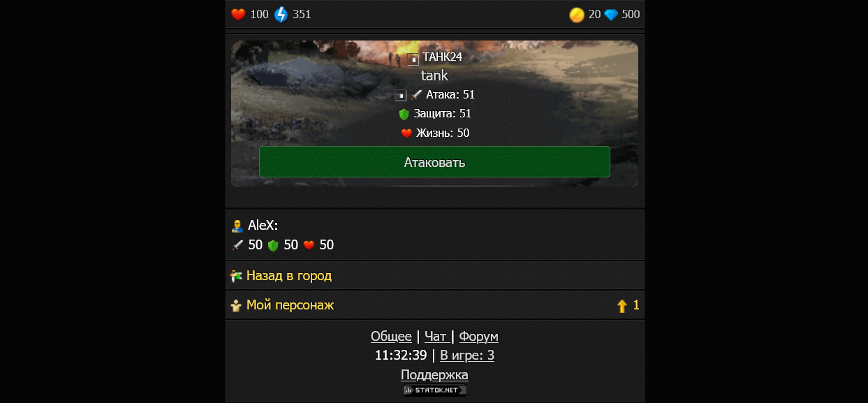Screen dimensions: 868x403
Task: View players online via В игре: 3
Action: [x=467, y=356]
